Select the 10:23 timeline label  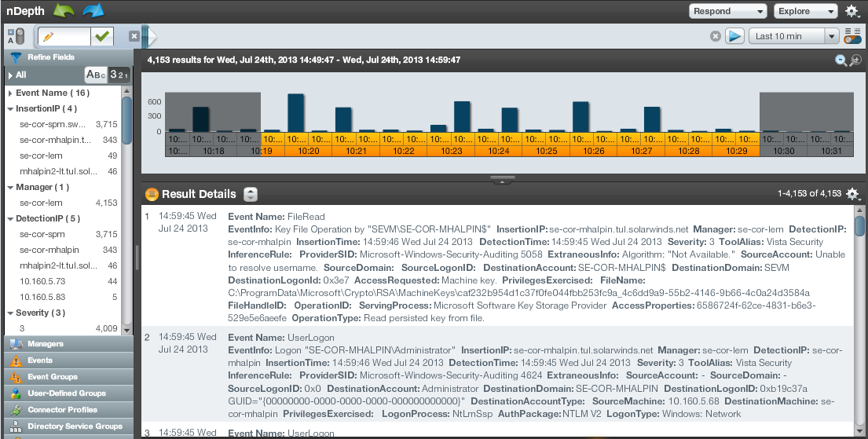[x=452, y=151]
